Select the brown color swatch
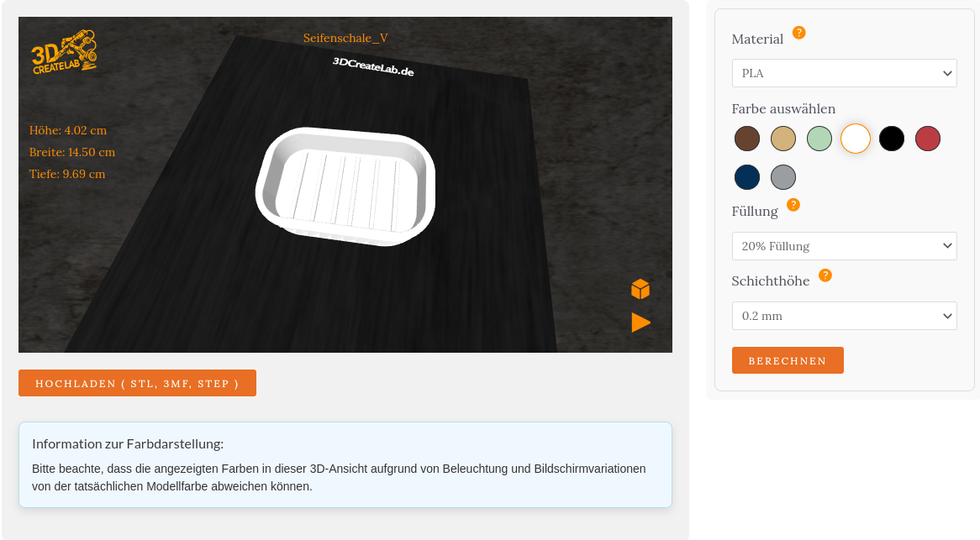This screenshot has height=540, width=980. pyautogui.click(x=747, y=139)
